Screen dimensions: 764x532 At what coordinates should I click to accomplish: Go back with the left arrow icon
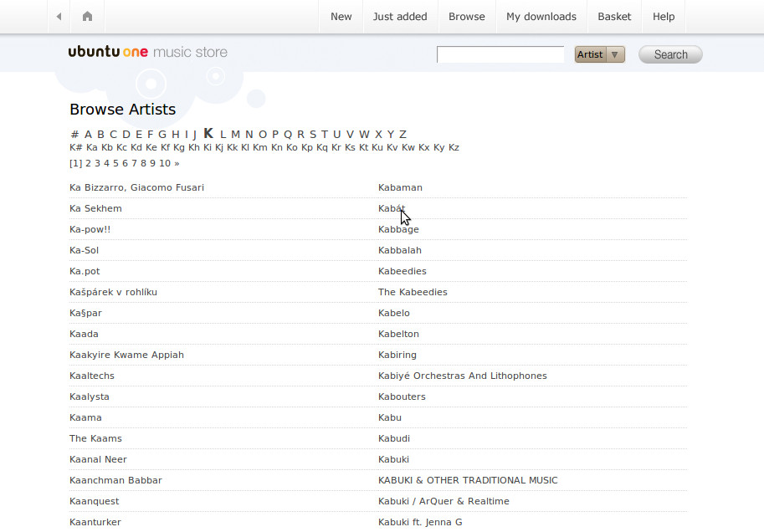click(59, 17)
